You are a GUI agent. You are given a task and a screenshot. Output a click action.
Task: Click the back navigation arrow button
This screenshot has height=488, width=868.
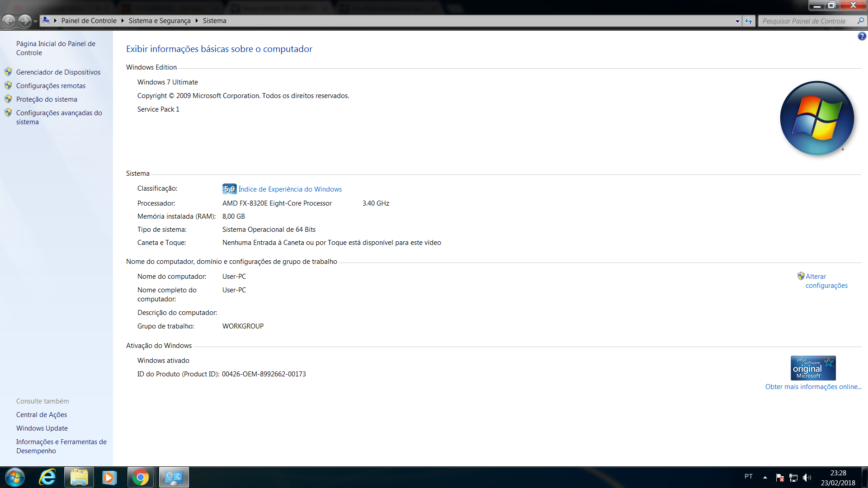coord(9,21)
